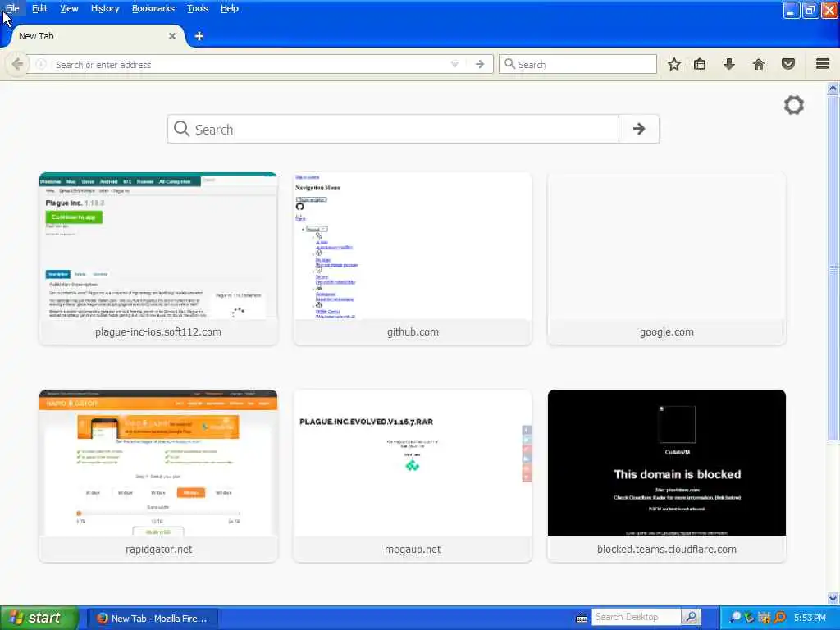840x630 pixels.
Task: Open a new tab with plus button
Action: (199, 36)
